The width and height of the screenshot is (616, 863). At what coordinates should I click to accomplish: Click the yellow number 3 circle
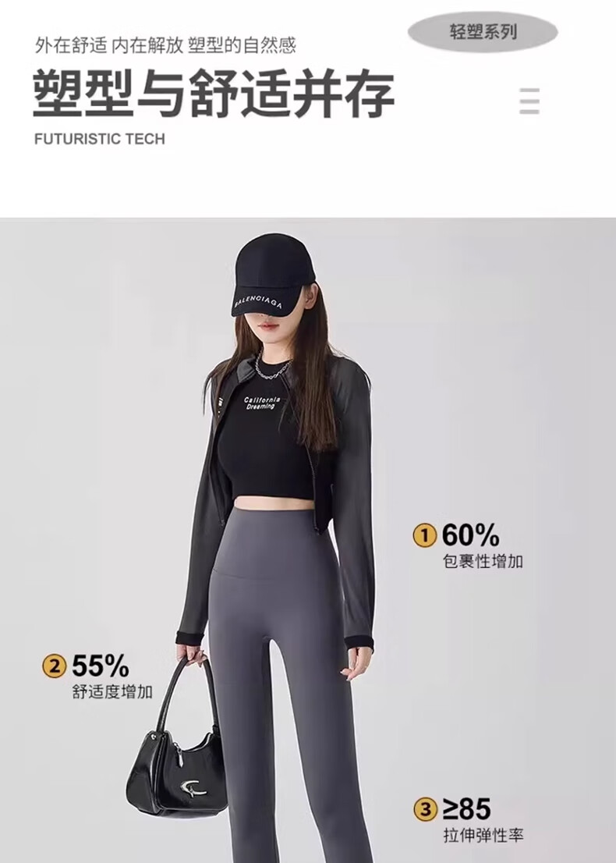(x=425, y=810)
